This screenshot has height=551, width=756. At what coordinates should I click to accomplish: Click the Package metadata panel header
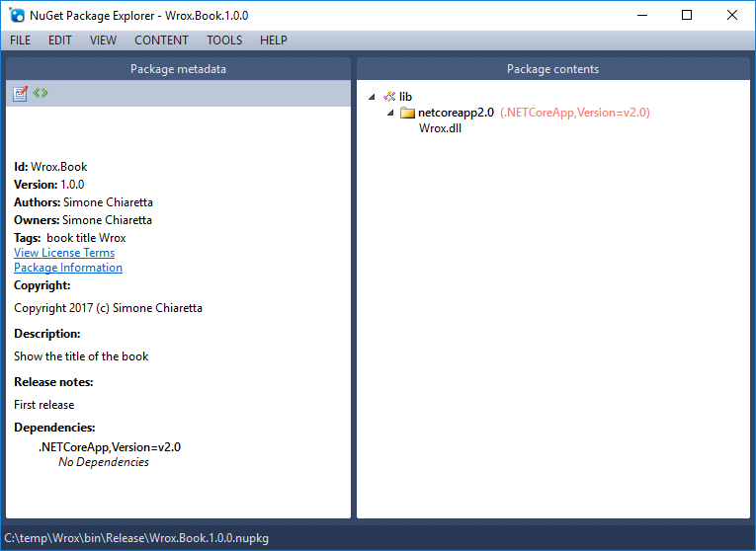pyautogui.click(x=179, y=69)
